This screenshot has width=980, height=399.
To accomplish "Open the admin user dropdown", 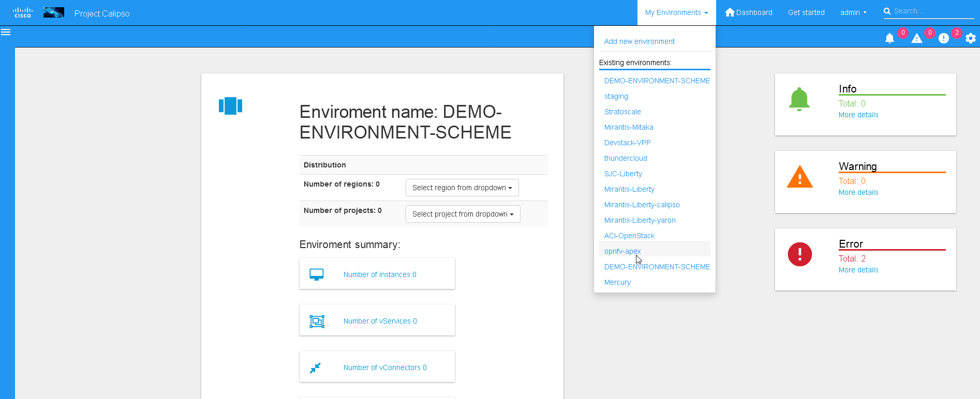I will pos(853,12).
